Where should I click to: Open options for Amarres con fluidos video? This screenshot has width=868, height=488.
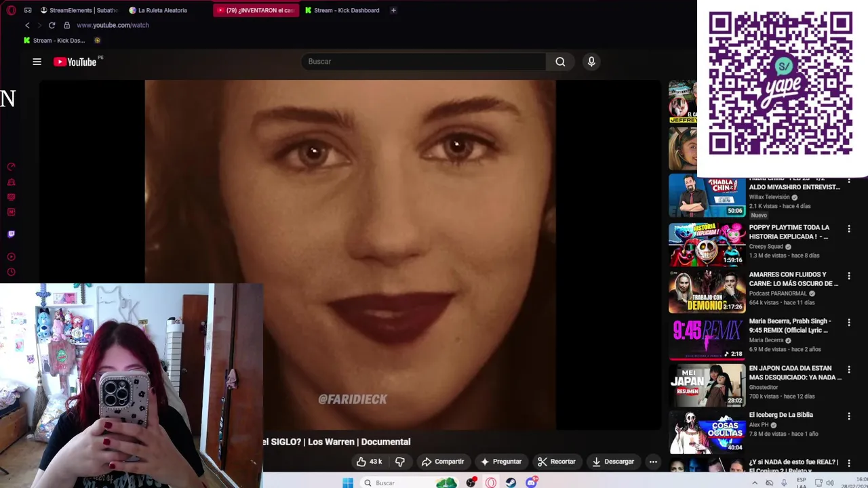point(848,276)
